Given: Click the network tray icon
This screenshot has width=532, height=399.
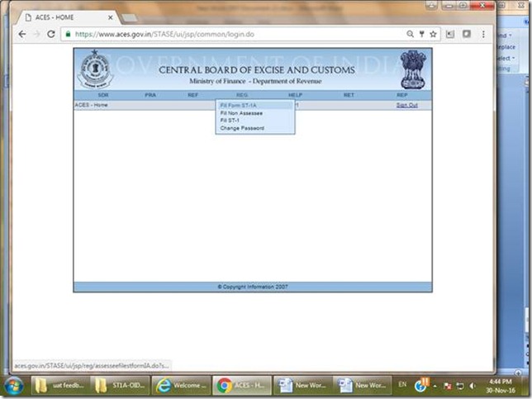Looking at the screenshot, I should 460,386.
